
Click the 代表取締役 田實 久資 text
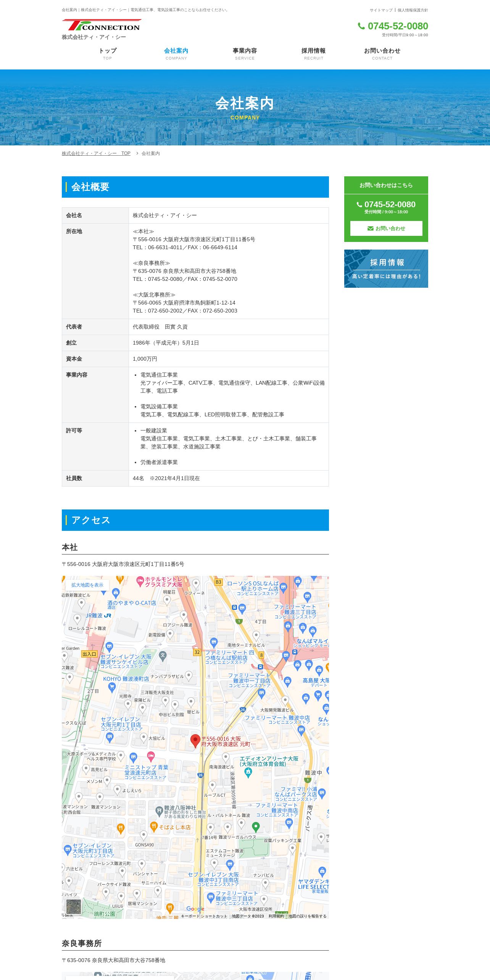[160, 327]
